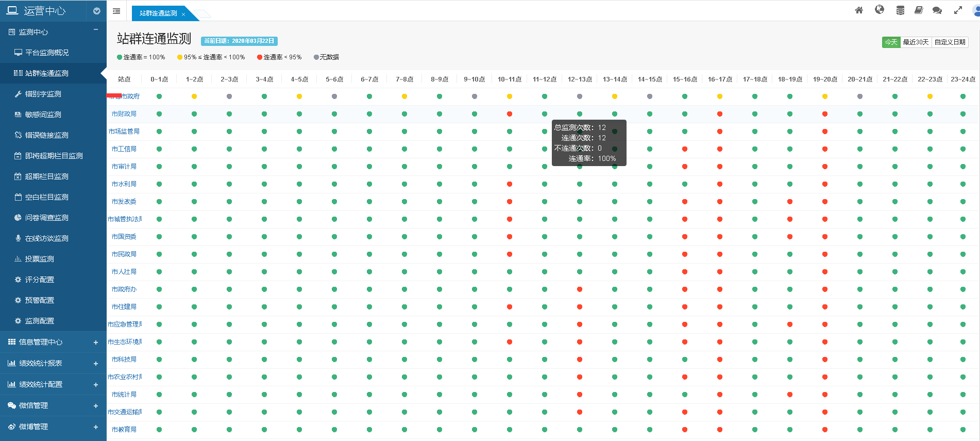Click the user avatar icon
Image resolution: width=980 pixels, height=441 pixels.
(976, 10)
